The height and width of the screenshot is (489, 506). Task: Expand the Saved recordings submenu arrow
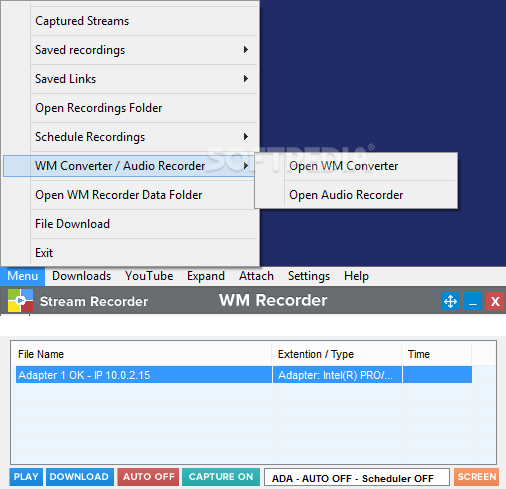coord(246,50)
